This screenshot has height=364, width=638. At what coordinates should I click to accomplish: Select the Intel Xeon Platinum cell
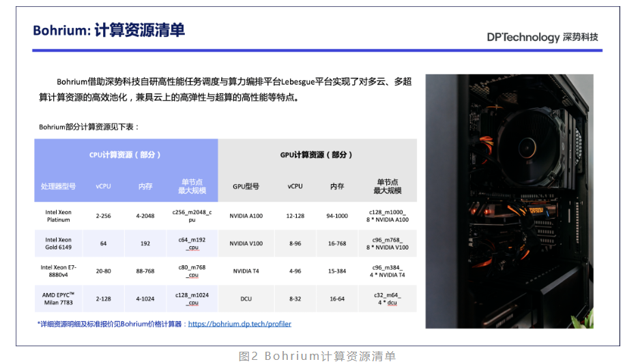(x=59, y=216)
